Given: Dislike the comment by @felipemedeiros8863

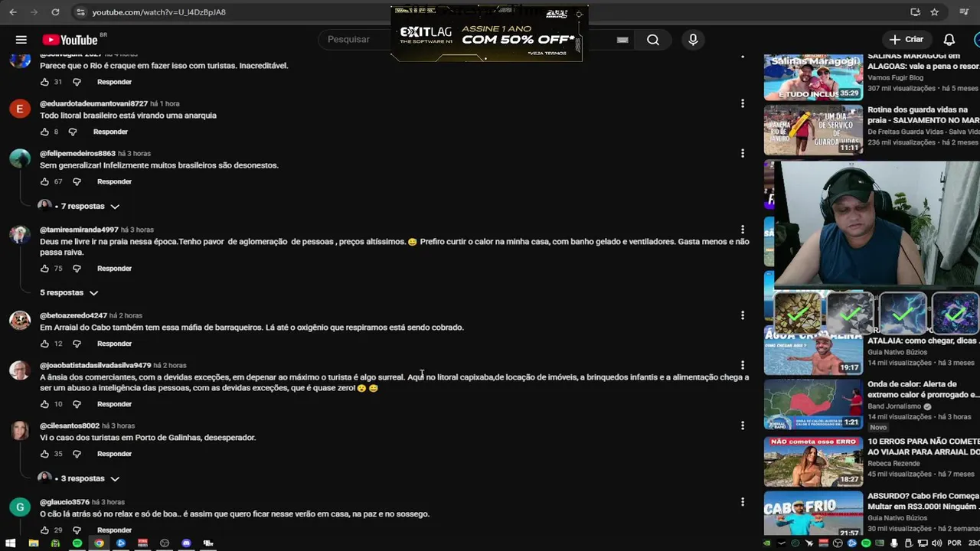Looking at the screenshot, I should 77,181.
